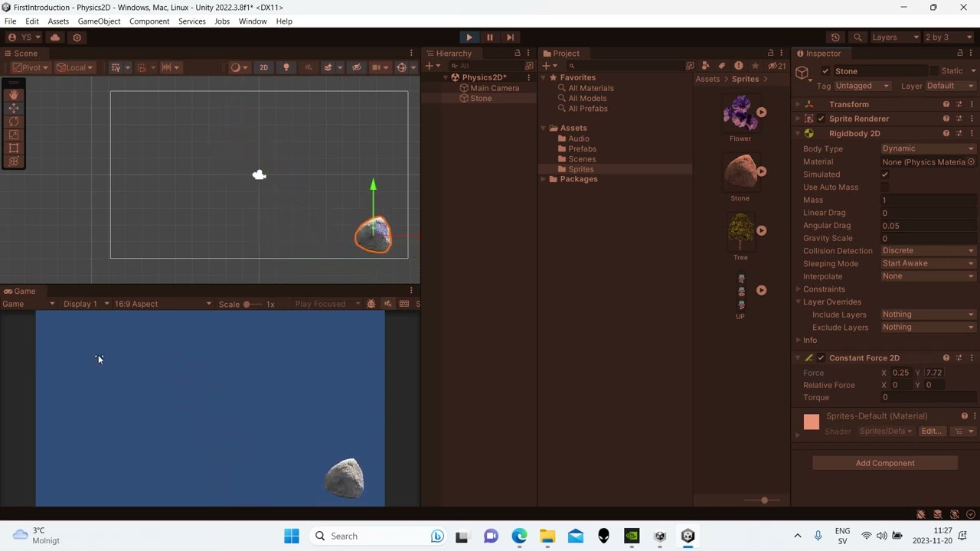This screenshot has height=551, width=980.
Task: Open Unity from the Windows taskbar
Action: click(x=688, y=536)
